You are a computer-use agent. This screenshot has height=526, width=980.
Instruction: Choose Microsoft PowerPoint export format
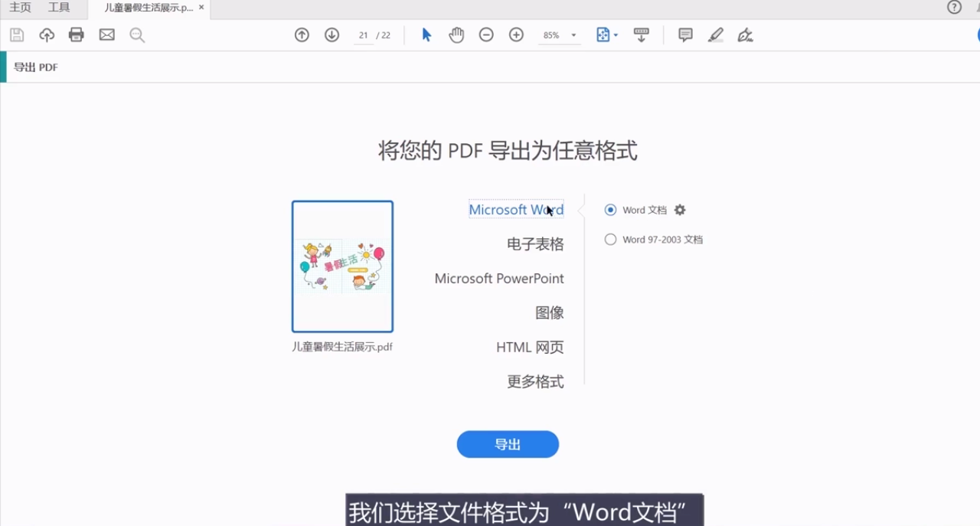(499, 279)
